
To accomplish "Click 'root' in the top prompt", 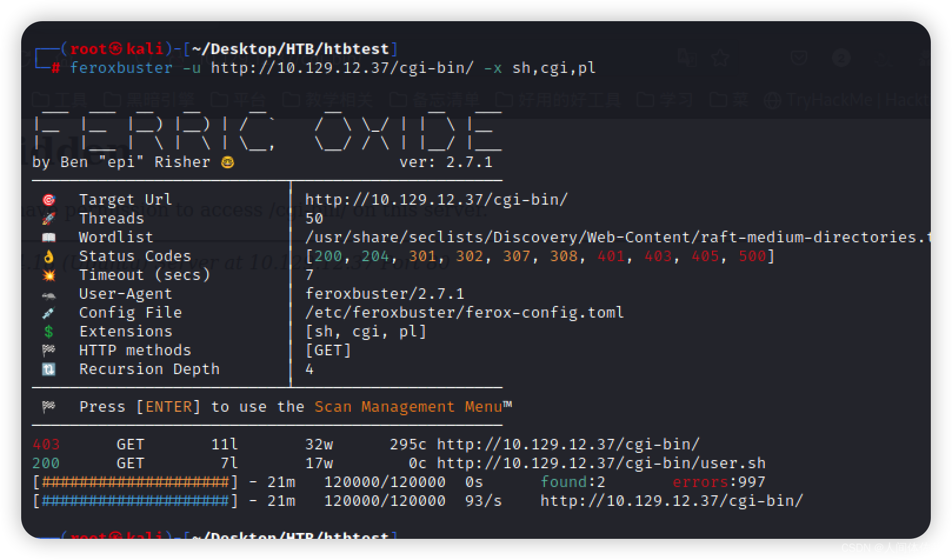I will (88, 49).
